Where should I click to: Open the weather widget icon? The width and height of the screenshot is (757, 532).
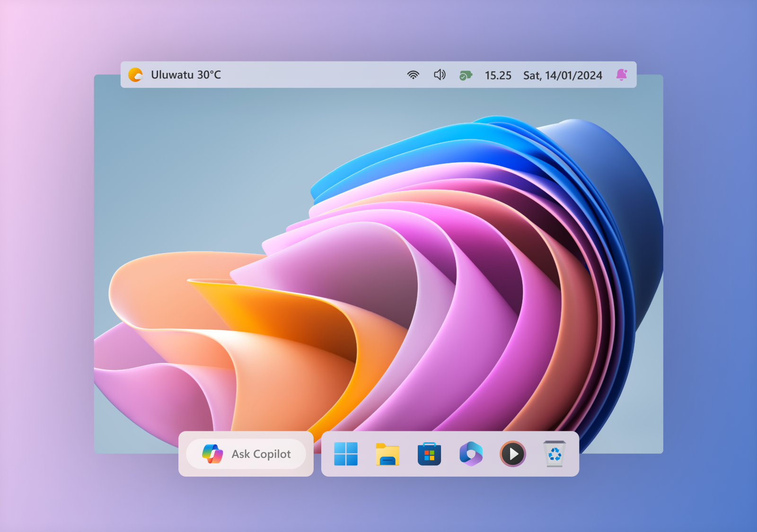click(135, 75)
